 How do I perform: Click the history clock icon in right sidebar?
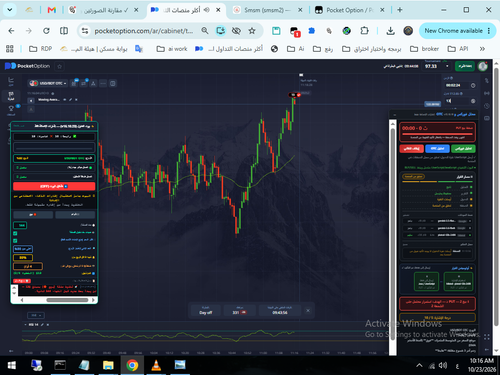click(487, 106)
